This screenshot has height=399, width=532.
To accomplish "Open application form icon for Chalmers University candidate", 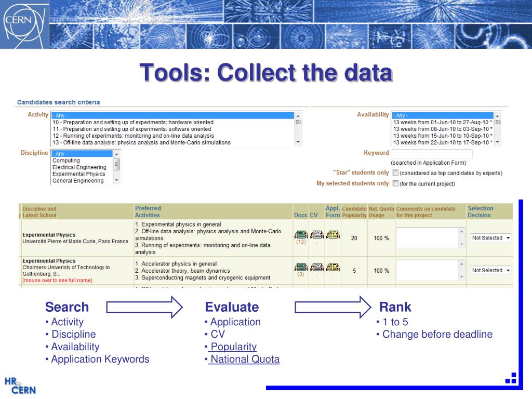I will 333,267.
